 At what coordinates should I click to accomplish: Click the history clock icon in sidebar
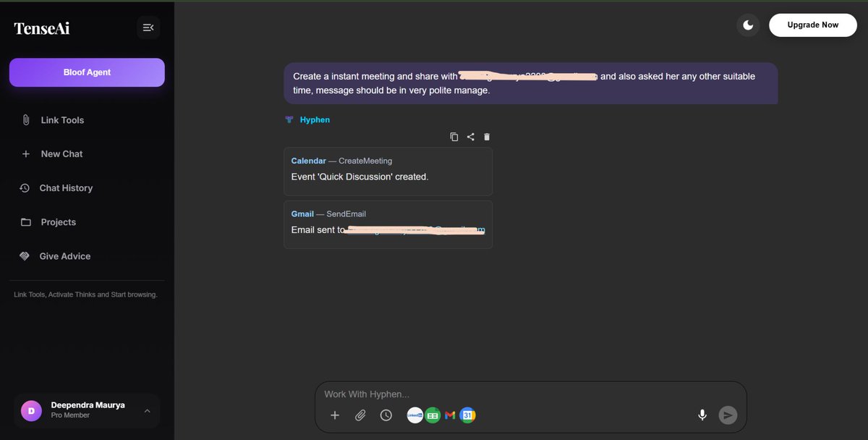[25, 188]
